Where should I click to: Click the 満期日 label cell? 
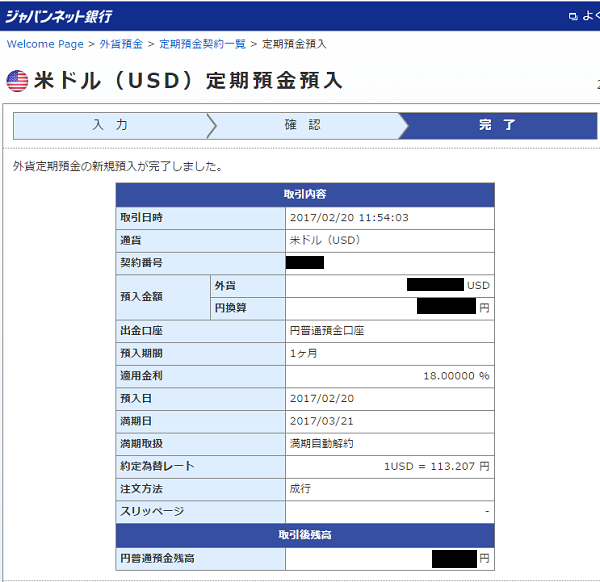[201, 421]
